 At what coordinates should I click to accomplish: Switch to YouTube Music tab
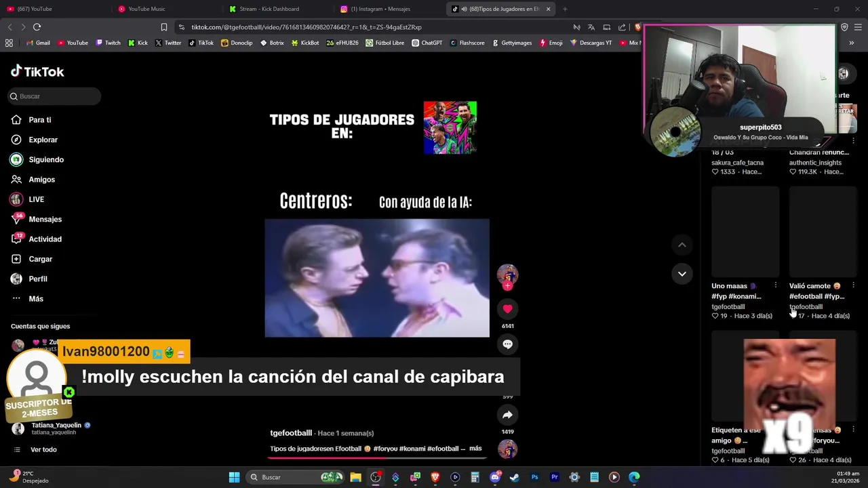tap(166, 9)
